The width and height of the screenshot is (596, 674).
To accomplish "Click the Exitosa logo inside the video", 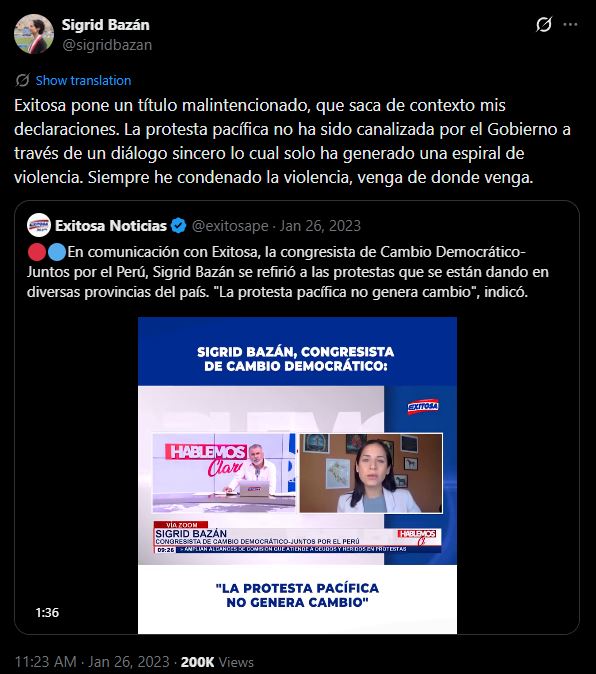I will tap(423, 406).
